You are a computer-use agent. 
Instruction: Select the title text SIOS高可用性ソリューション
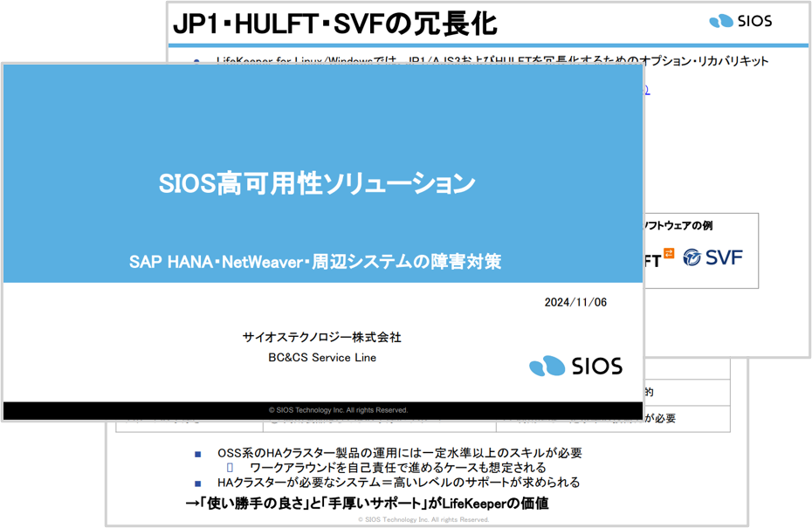[317, 183]
